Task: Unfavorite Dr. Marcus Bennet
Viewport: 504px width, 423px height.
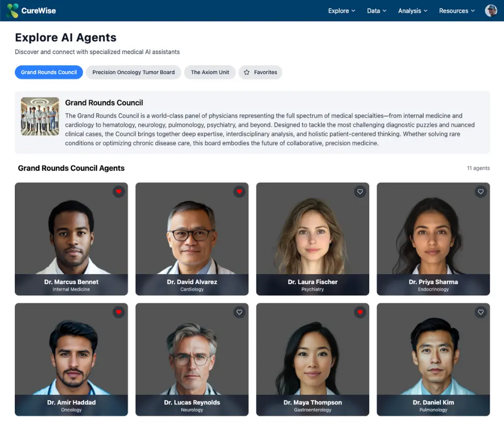Action: click(119, 191)
